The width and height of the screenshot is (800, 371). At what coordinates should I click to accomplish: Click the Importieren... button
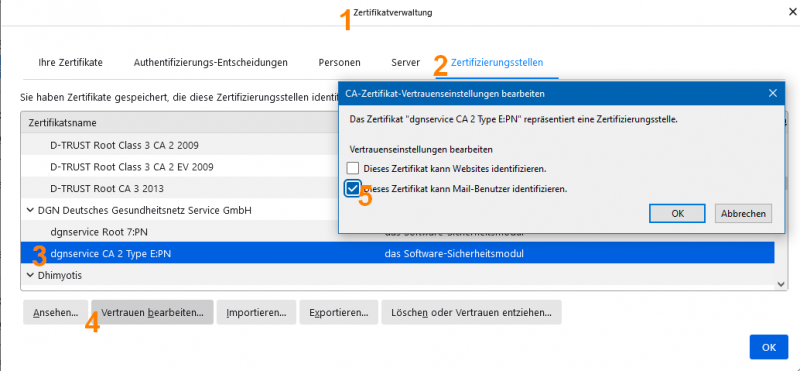coord(256,312)
